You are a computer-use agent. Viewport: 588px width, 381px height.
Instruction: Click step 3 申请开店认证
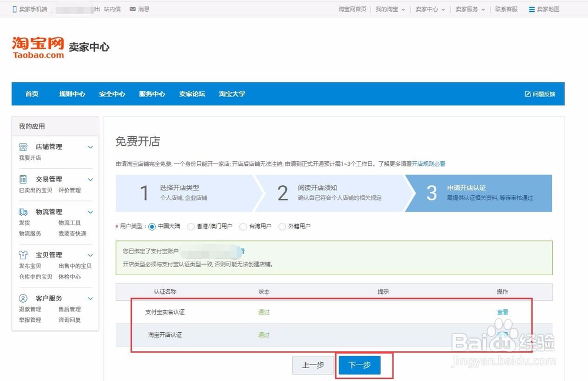pos(480,193)
